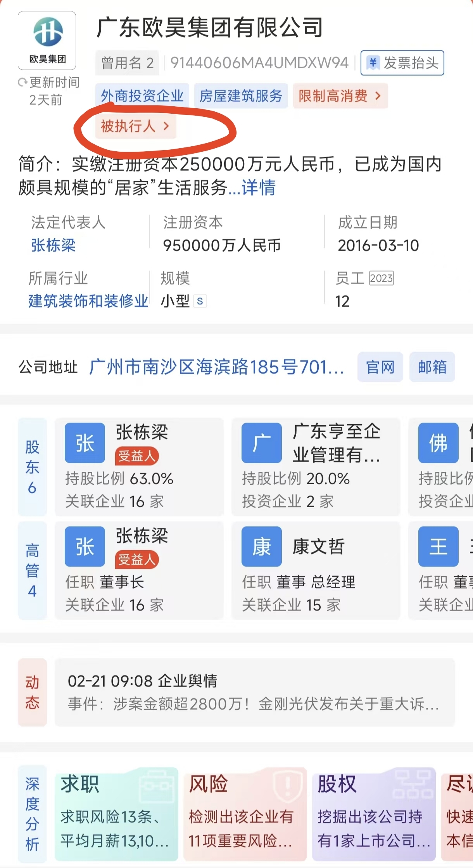Open legal representative 张栋梁 link

pos(53,245)
